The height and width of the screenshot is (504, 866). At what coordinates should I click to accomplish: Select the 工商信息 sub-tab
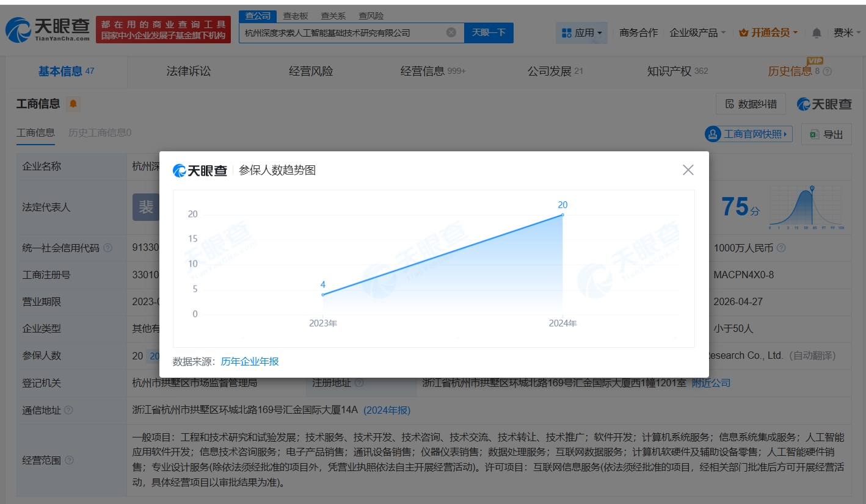pyautogui.click(x=35, y=132)
